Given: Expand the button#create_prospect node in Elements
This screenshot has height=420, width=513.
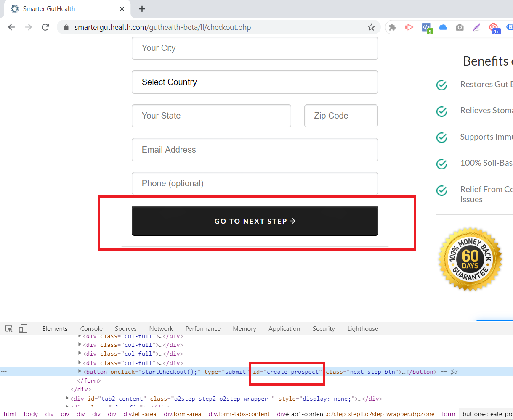Looking at the screenshot, I should click(x=80, y=372).
